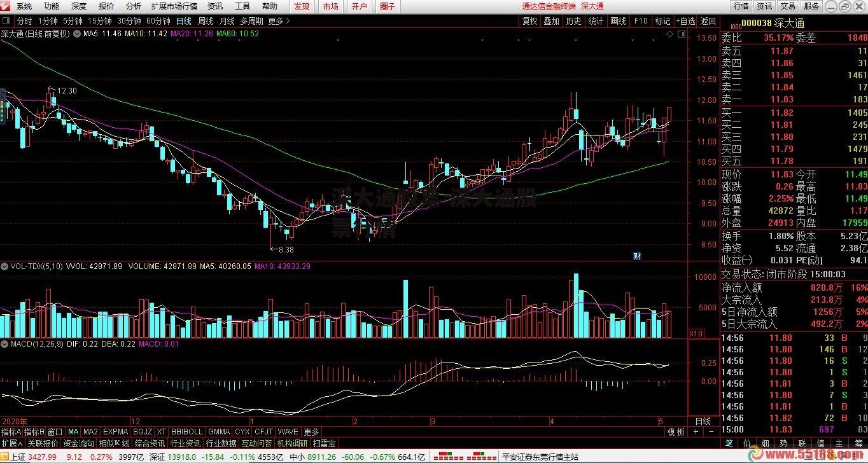The height and width of the screenshot is (463, 868).
Task: Click the 交易 button at top right
Action: pyautogui.click(x=788, y=6)
